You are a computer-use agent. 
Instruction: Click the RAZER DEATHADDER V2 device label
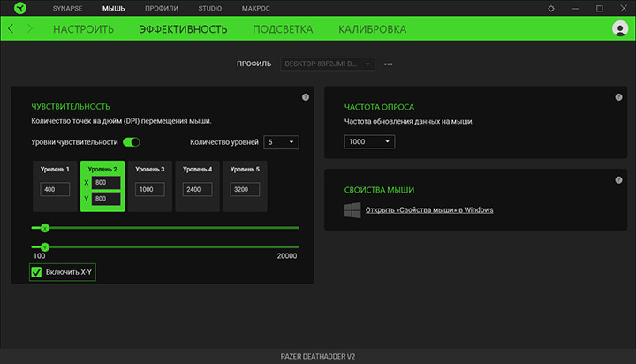318,357
